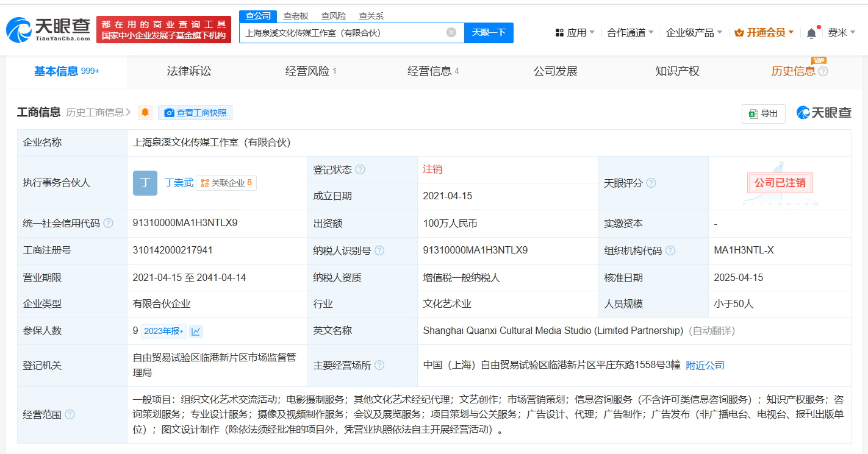Open the 知识产权 tab
868x454 pixels.
[677, 71]
